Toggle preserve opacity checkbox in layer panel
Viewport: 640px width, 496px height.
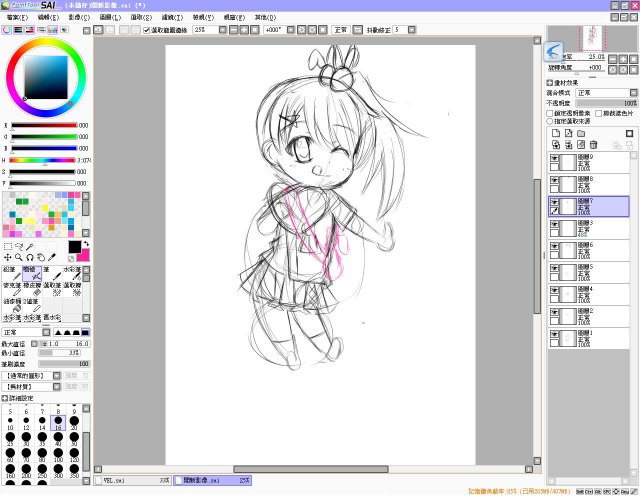[549, 113]
